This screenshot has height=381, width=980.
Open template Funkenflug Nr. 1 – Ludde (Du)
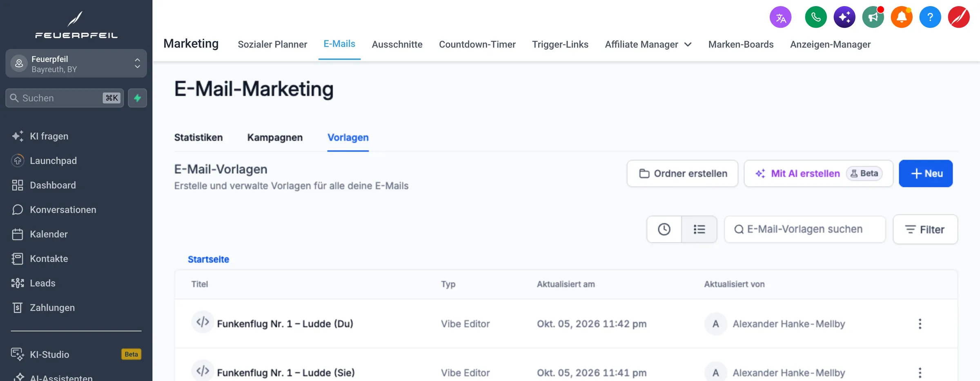[x=285, y=324]
